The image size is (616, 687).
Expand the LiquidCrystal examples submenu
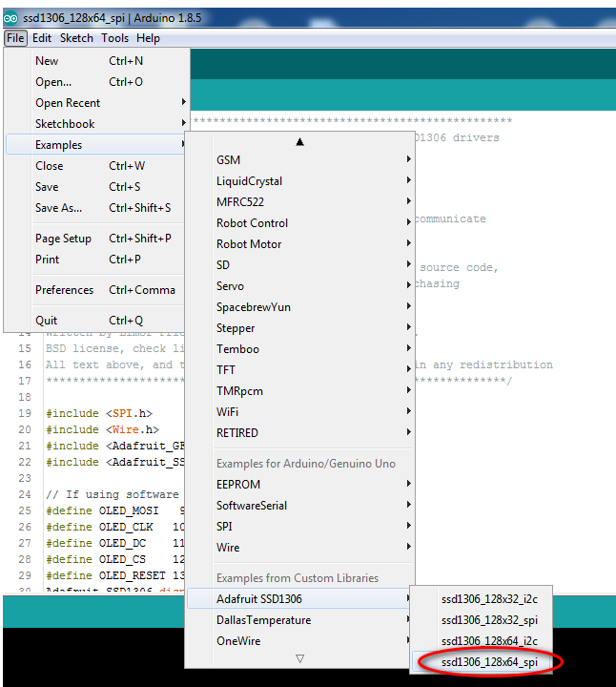point(300,181)
